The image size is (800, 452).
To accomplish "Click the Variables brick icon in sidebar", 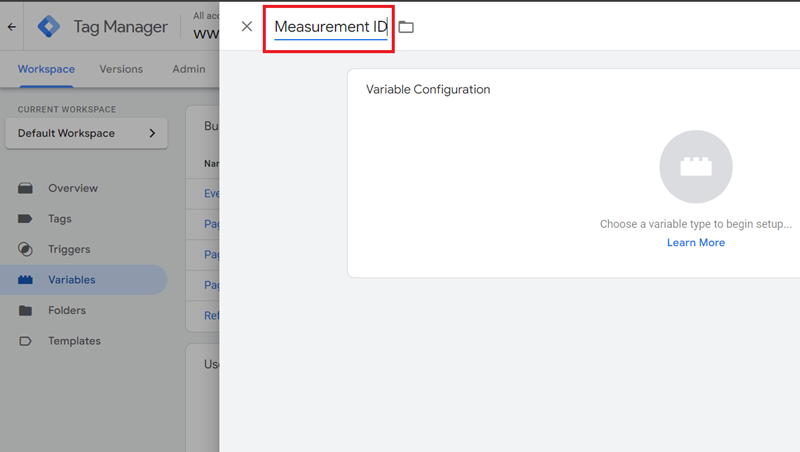I will coord(25,280).
